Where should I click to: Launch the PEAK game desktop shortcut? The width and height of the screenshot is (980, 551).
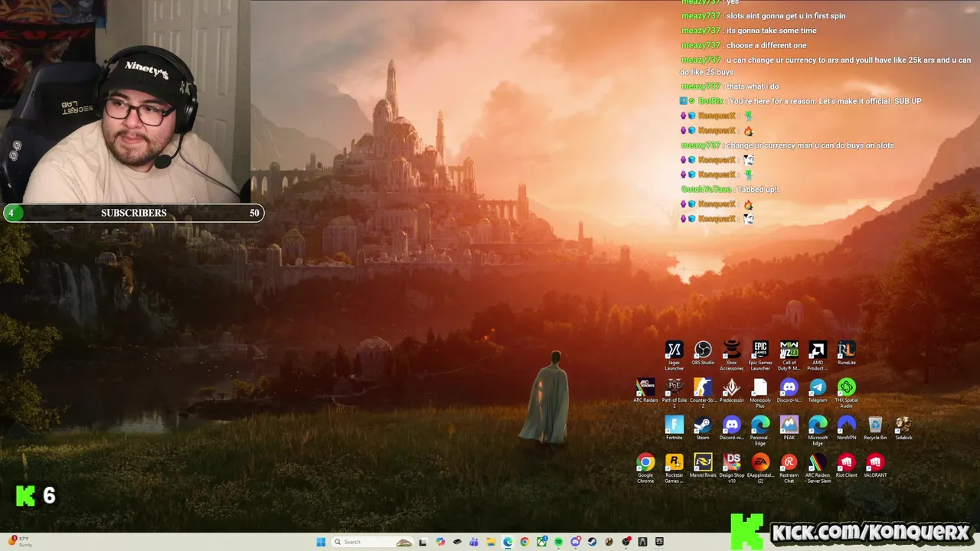click(x=789, y=428)
